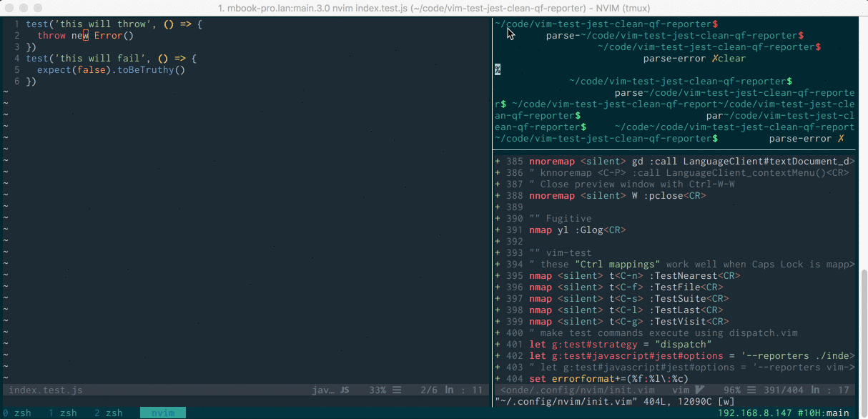Place cursor on test('this will throw' line
The image size is (868, 419).
pos(114,24)
